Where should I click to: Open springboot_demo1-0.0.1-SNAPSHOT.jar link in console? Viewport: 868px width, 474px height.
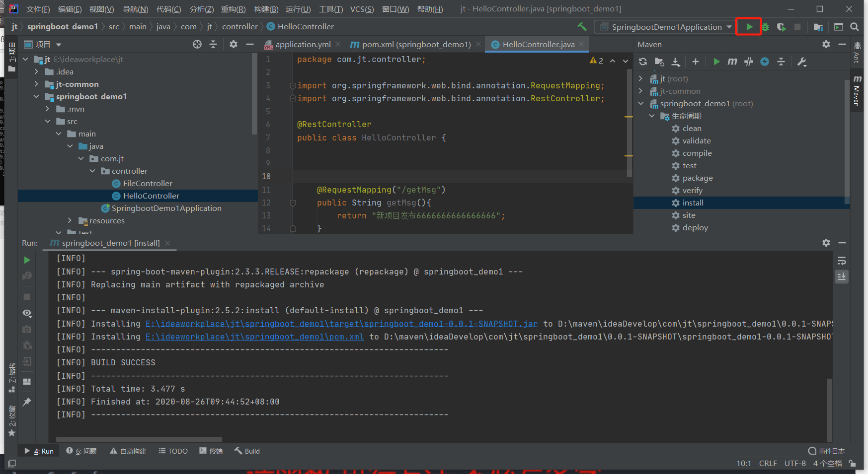click(x=341, y=324)
